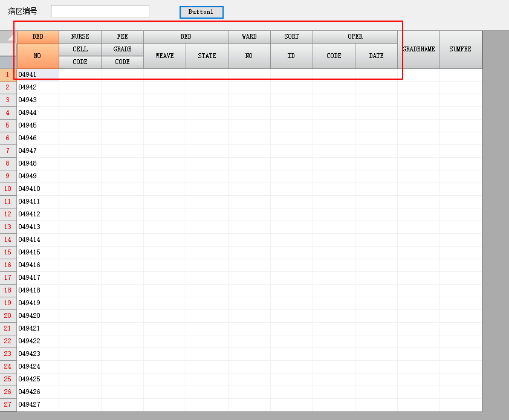Select the cell containing 049422
The height and width of the screenshot is (420, 509).
pyautogui.click(x=37, y=341)
